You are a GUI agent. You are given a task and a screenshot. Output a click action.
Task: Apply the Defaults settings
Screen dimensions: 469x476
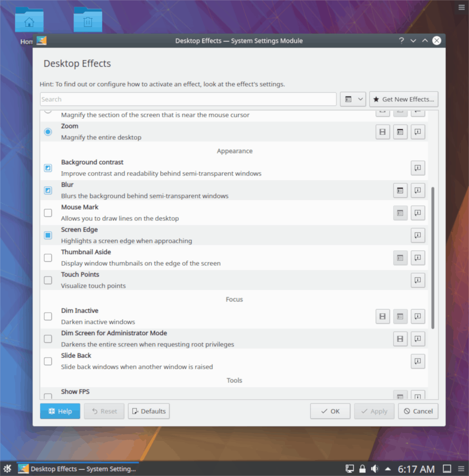tap(149, 411)
